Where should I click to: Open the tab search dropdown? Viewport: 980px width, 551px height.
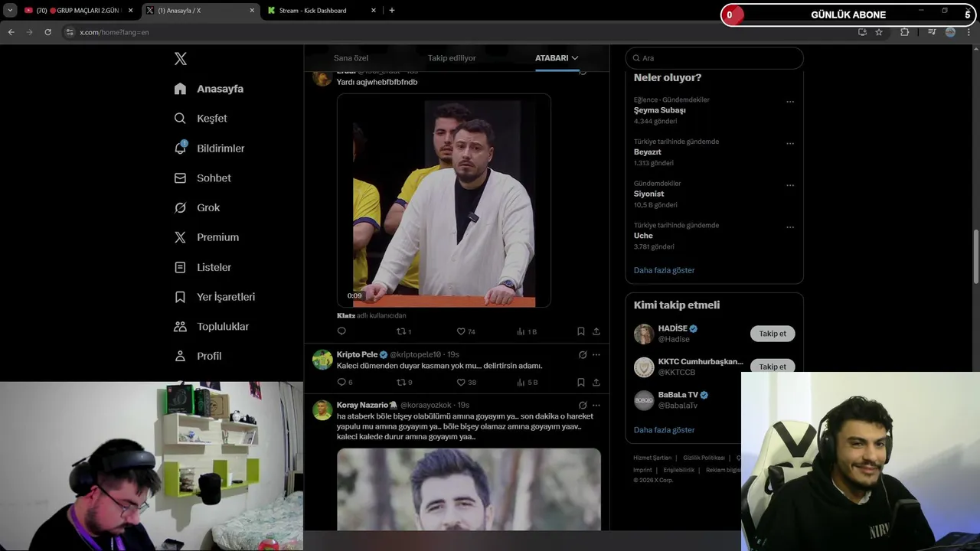(x=9, y=11)
